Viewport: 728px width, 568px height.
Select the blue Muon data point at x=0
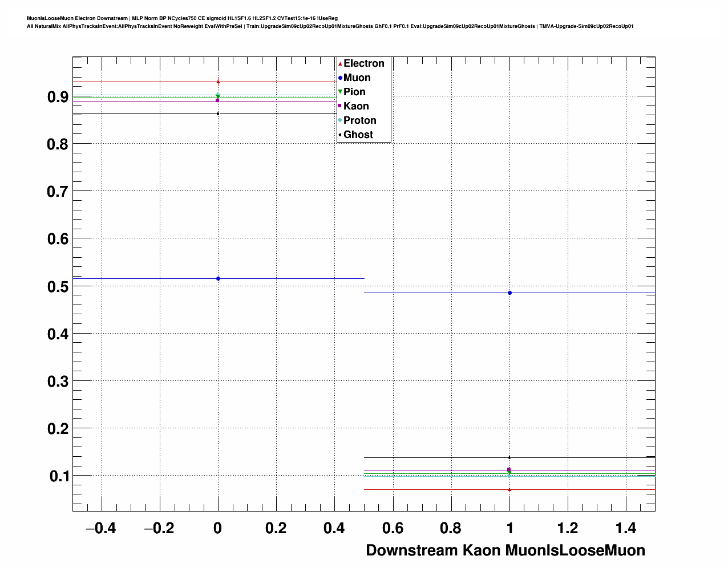click(218, 278)
